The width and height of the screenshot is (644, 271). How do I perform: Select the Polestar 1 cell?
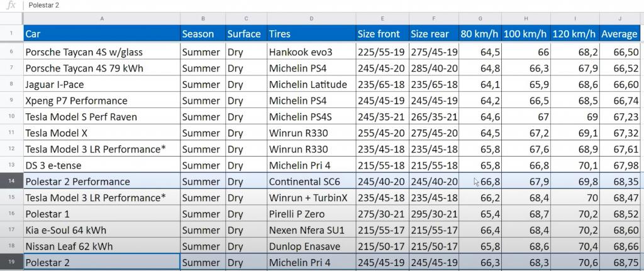pyautogui.click(x=102, y=214)
